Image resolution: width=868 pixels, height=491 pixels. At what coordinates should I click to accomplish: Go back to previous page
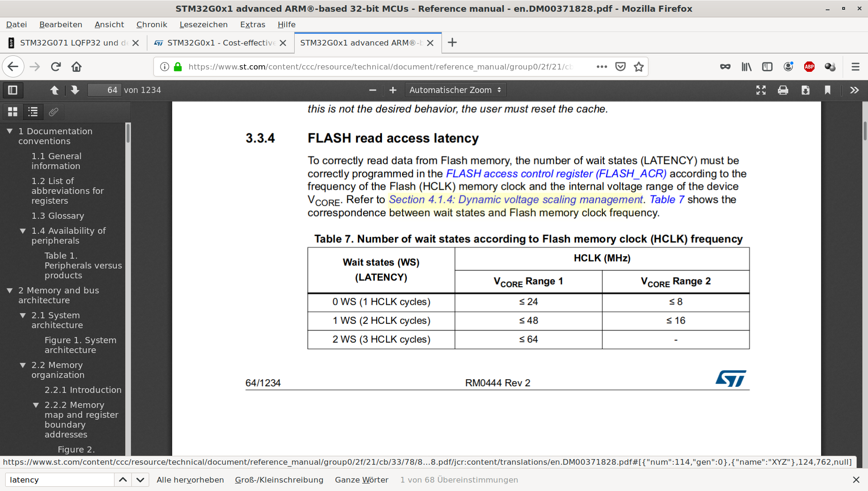point(13,67)
